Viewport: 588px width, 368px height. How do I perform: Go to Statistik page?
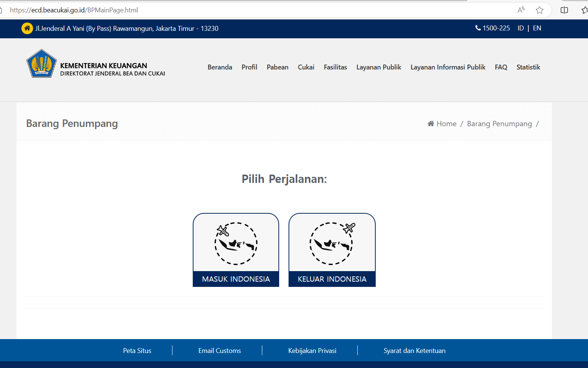528,67
